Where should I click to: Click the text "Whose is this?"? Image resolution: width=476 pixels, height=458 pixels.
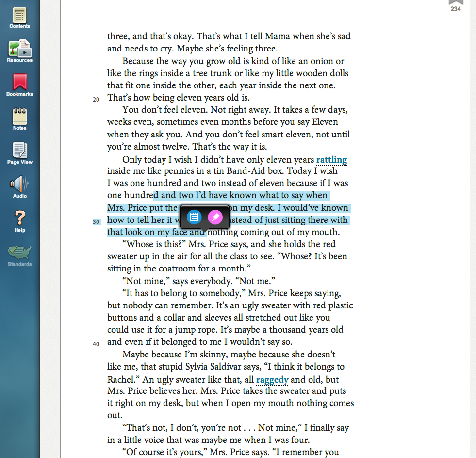[154, 244]
